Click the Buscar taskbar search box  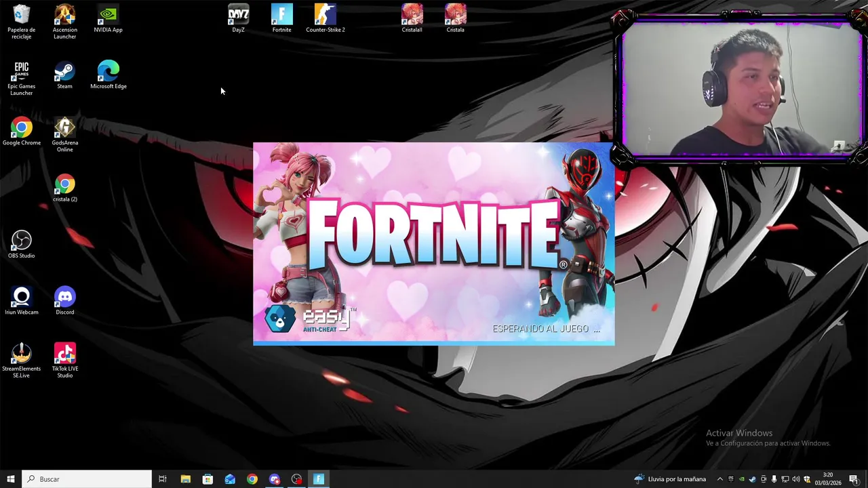coord(87,479)
